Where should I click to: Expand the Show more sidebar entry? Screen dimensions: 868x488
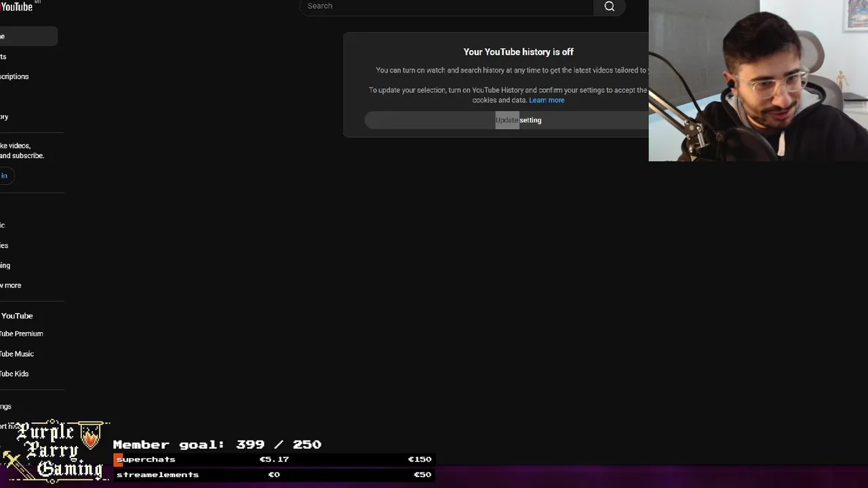(x=11, y=285)
